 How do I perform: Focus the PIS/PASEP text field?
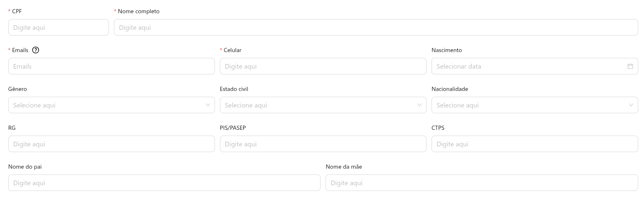[x=323, y=144]
